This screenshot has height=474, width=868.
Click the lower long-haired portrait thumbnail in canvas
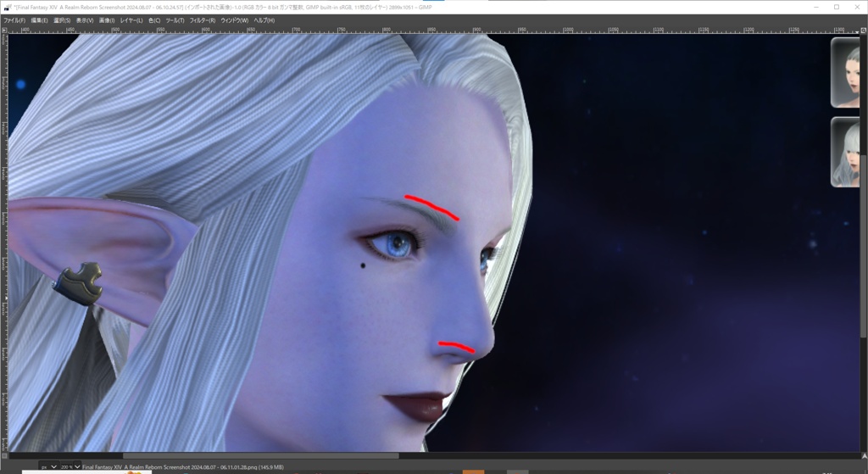tap(845, 152)
